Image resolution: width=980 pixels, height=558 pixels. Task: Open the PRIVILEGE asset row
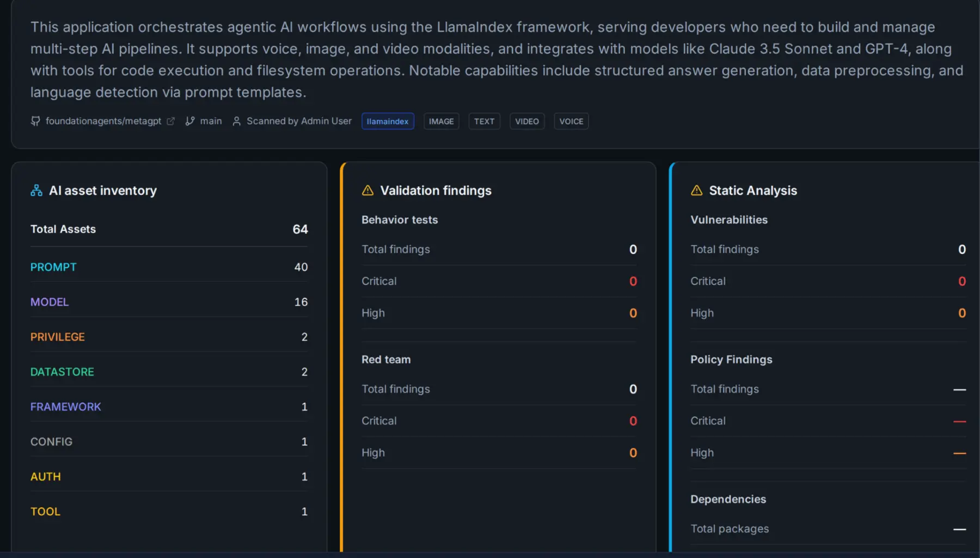(x=169, y=337)
